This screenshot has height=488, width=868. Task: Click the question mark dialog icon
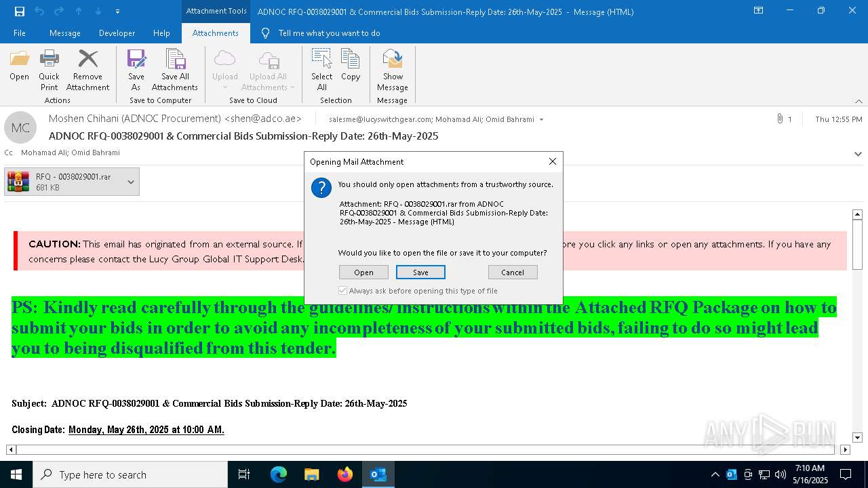(321, 188)
